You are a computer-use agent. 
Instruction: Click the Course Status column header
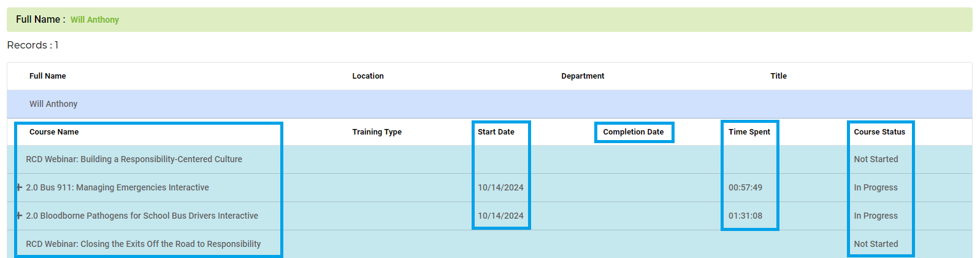(x=879, y=132)
